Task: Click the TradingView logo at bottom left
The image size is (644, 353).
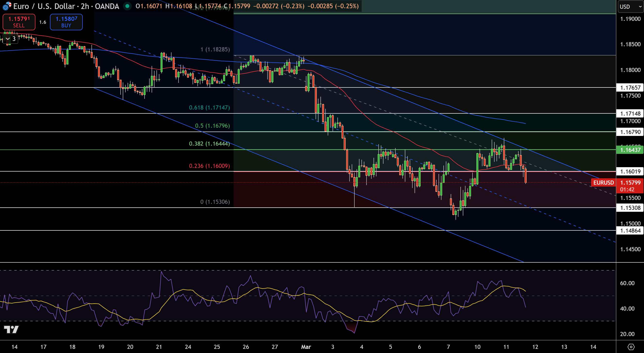Action: (x=11, y=329)
